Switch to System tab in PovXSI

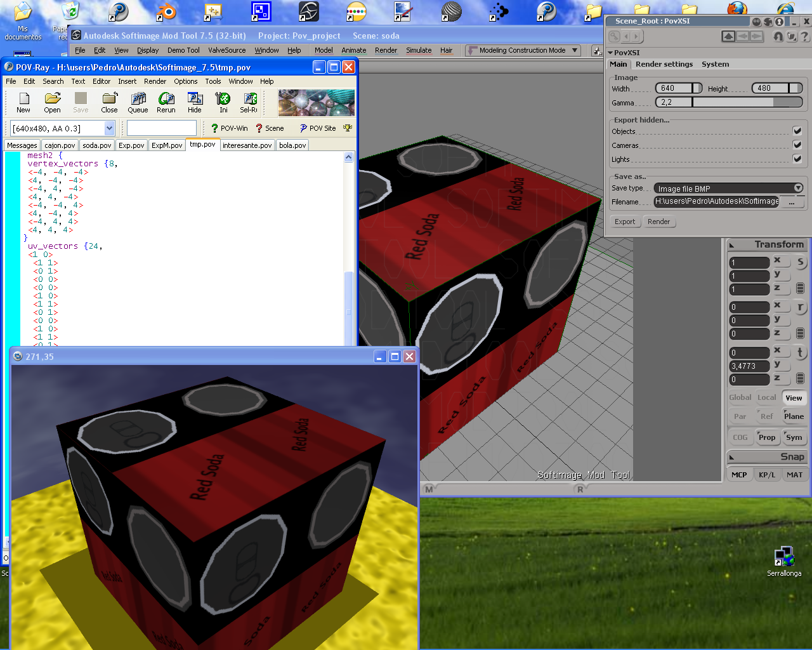[715, 64]
